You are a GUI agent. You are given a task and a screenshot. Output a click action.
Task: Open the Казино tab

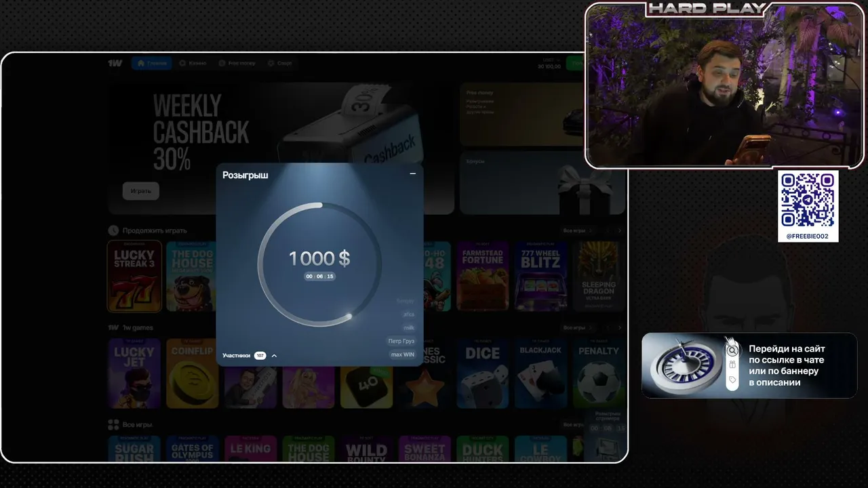pos(193,63)
